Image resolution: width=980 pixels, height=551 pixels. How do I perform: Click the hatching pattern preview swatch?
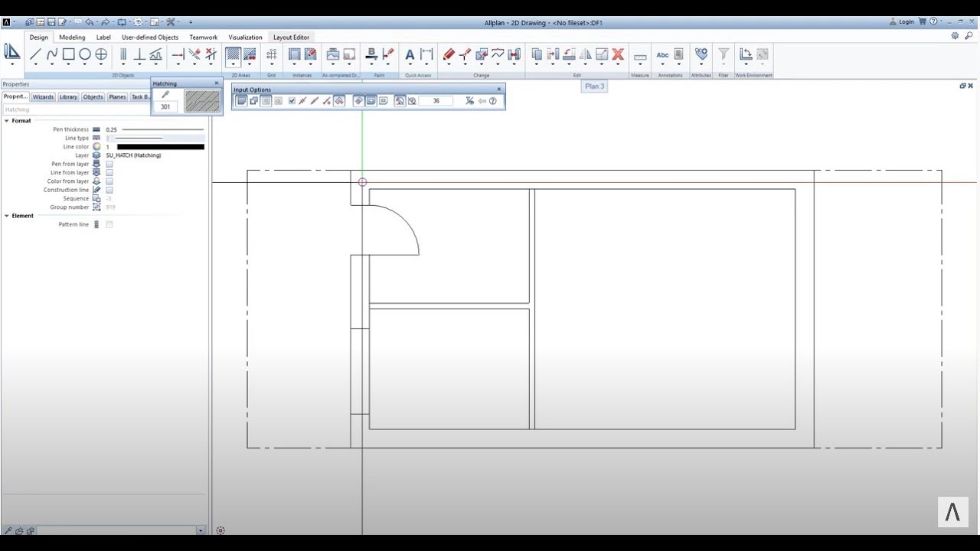[202, 101]
